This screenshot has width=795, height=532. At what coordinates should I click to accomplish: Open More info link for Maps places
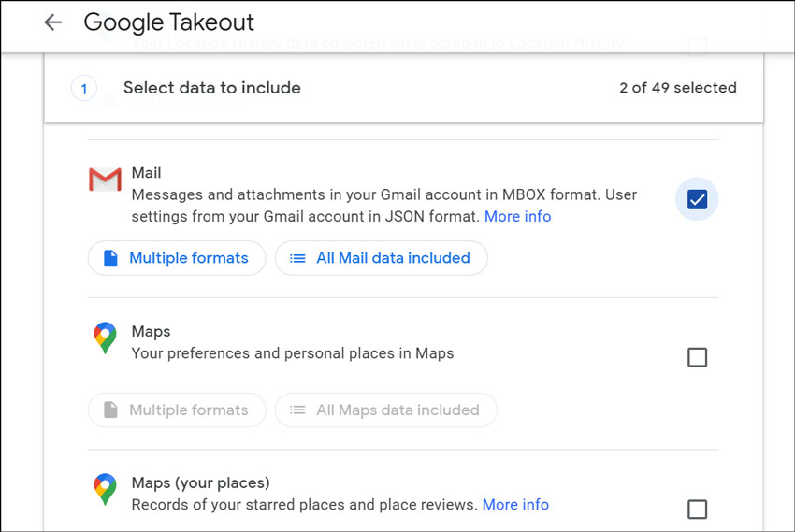pos(515,505)
